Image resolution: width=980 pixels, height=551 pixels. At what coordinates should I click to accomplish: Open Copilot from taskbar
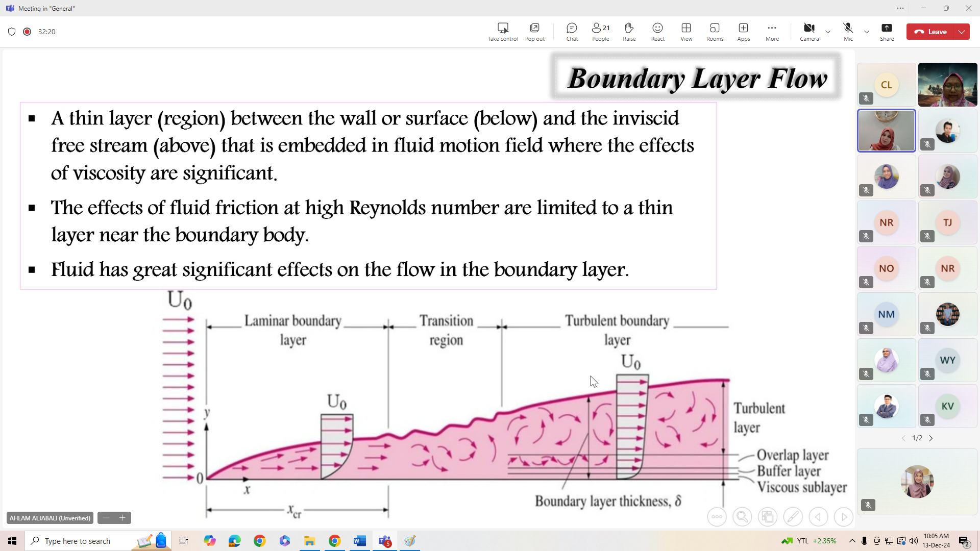pyautogui.click(x=210, y=541)
